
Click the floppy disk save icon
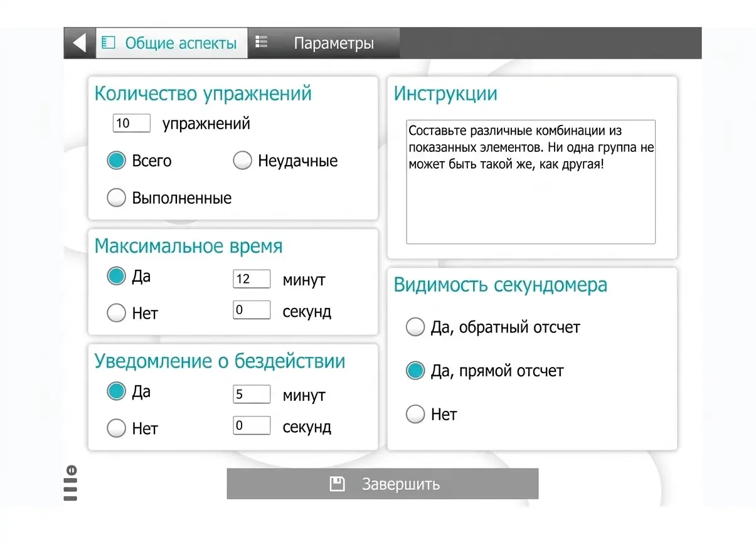point(338,484)
